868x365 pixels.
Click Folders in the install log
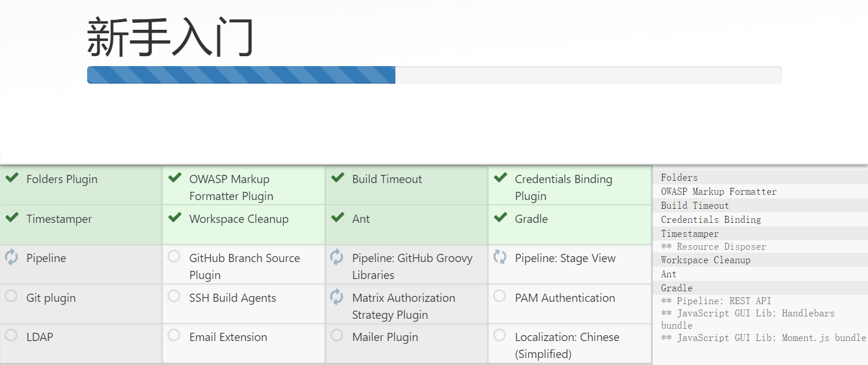point(679,177)
